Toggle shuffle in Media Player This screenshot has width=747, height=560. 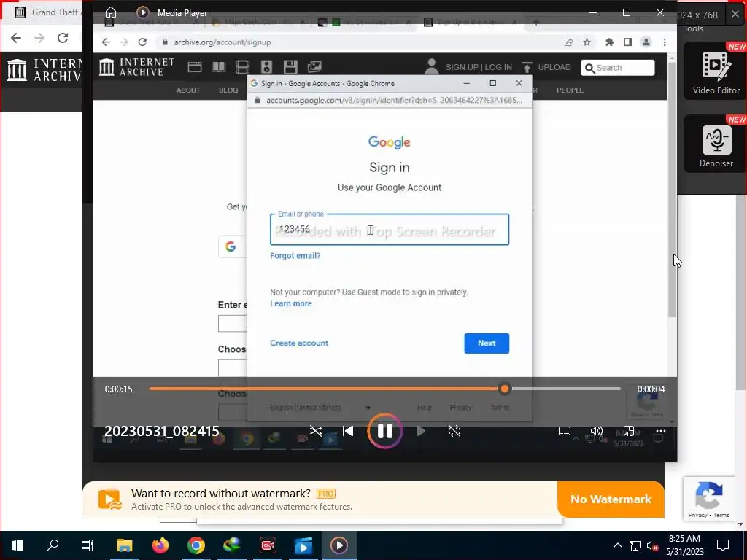tap(315, 431)
